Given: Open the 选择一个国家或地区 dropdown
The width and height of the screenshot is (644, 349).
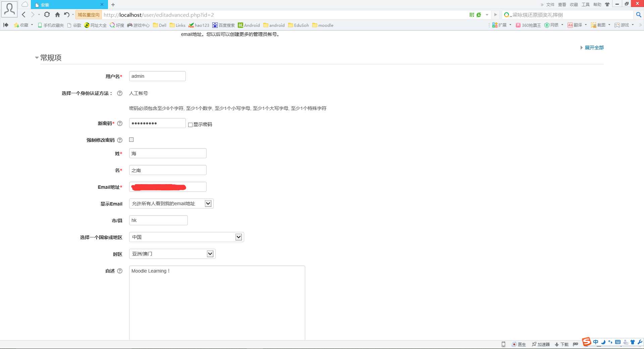Looking at the screenshot, I should click(x=186, y=237).
